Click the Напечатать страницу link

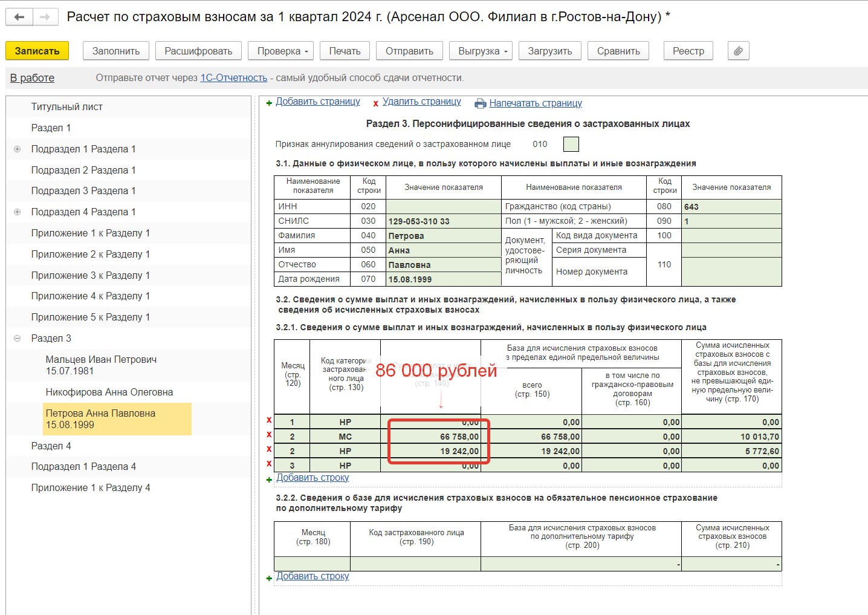coord(536,103)
